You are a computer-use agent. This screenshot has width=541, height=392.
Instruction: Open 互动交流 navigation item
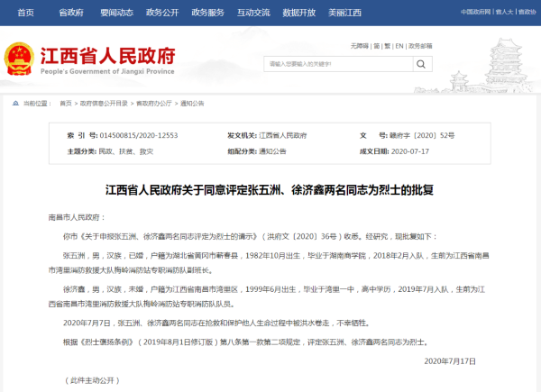[x=252, y=12]
